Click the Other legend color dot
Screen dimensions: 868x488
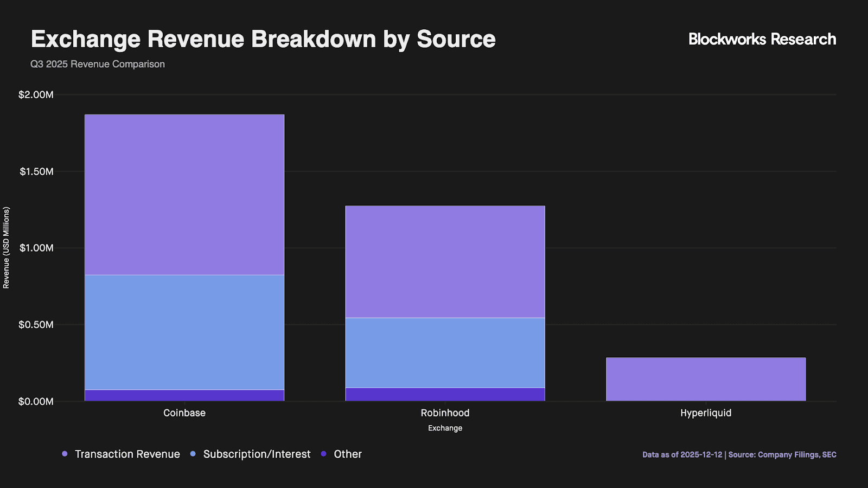[x=324, y=454]
